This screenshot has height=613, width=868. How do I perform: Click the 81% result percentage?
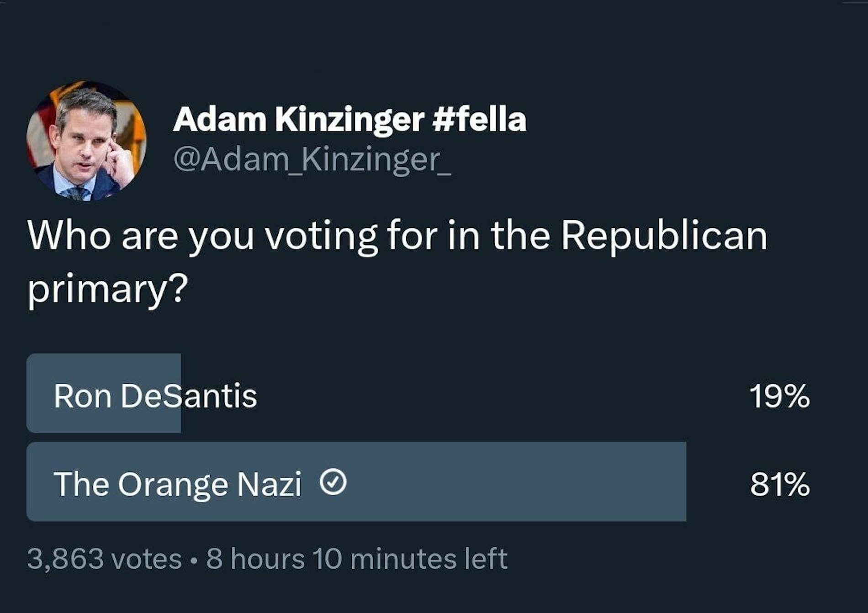[x=779, y=484]
